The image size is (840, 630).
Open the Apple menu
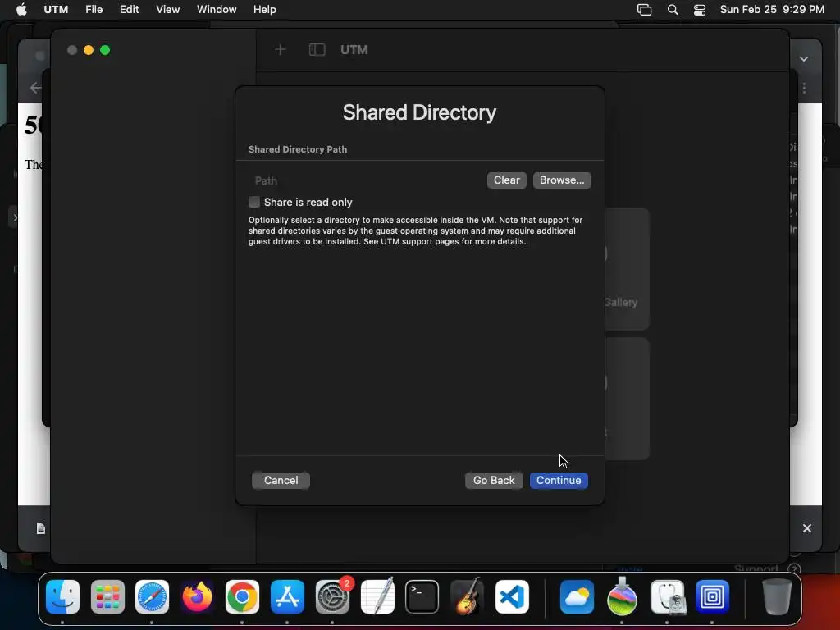pyautogui.click(x=21, y=10)
